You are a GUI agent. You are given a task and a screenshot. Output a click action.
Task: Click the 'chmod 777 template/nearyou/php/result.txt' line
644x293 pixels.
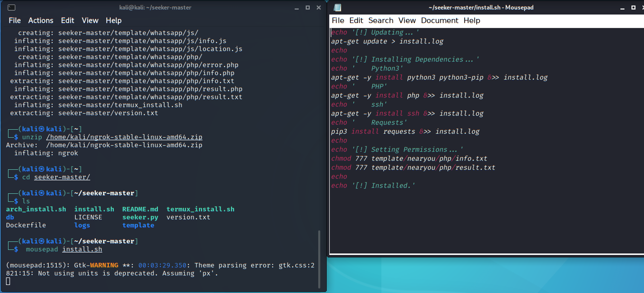413,167
